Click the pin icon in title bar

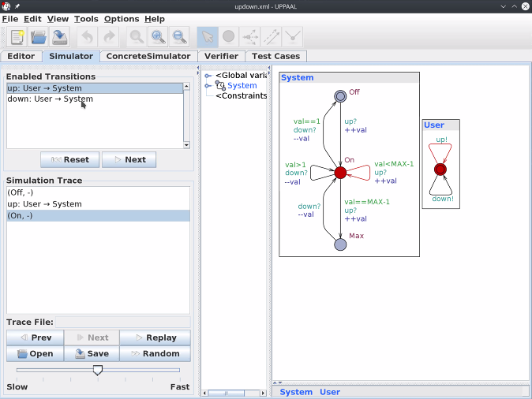(x=17, y=6)
